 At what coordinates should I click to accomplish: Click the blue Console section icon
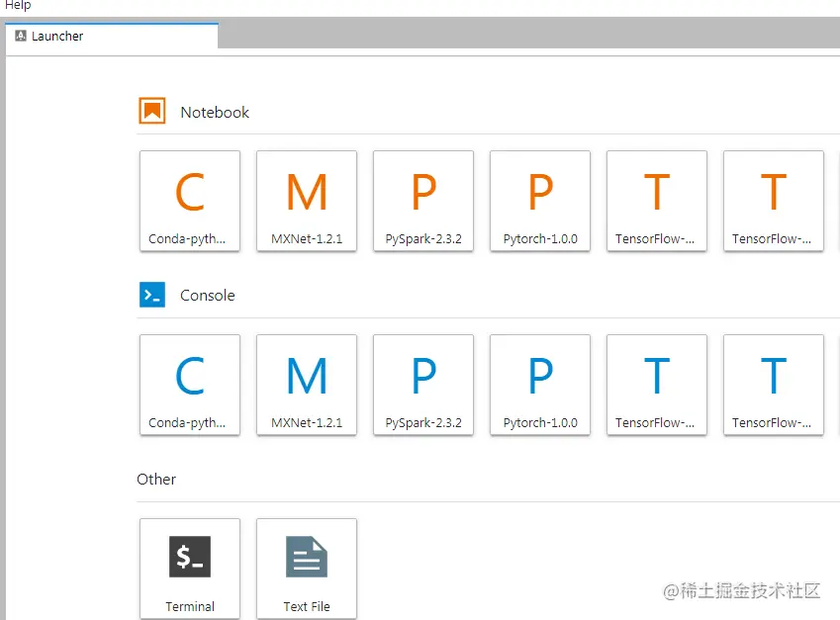[x=152, y=295]
